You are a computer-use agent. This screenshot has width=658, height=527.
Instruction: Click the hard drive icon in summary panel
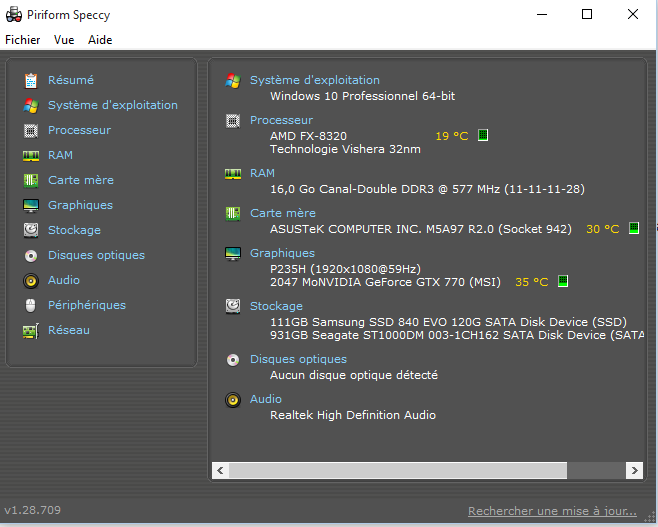coord(233,306)
